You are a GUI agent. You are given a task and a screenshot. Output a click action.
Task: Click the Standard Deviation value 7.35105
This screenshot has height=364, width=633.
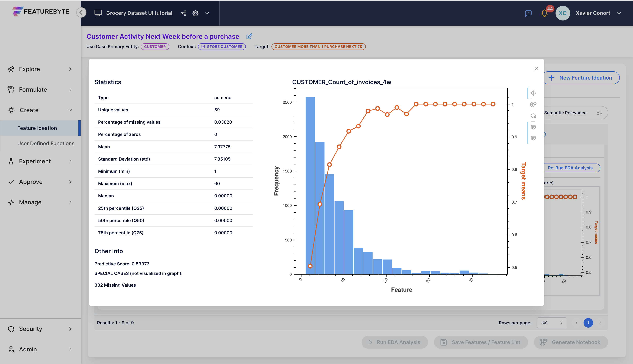click(222, 159)
